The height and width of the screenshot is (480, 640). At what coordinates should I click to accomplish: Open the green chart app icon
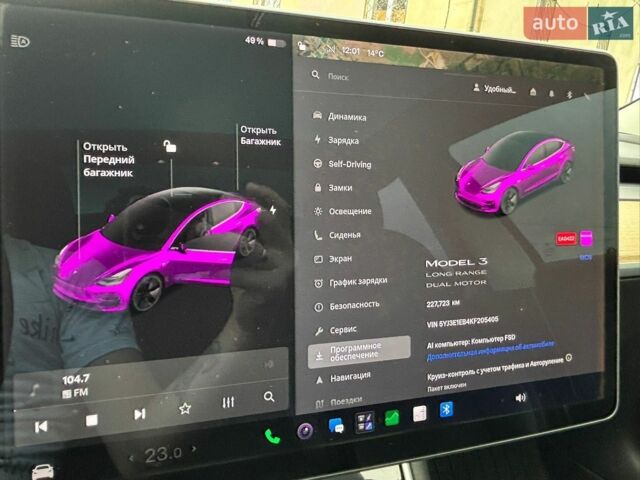[392, 418]
